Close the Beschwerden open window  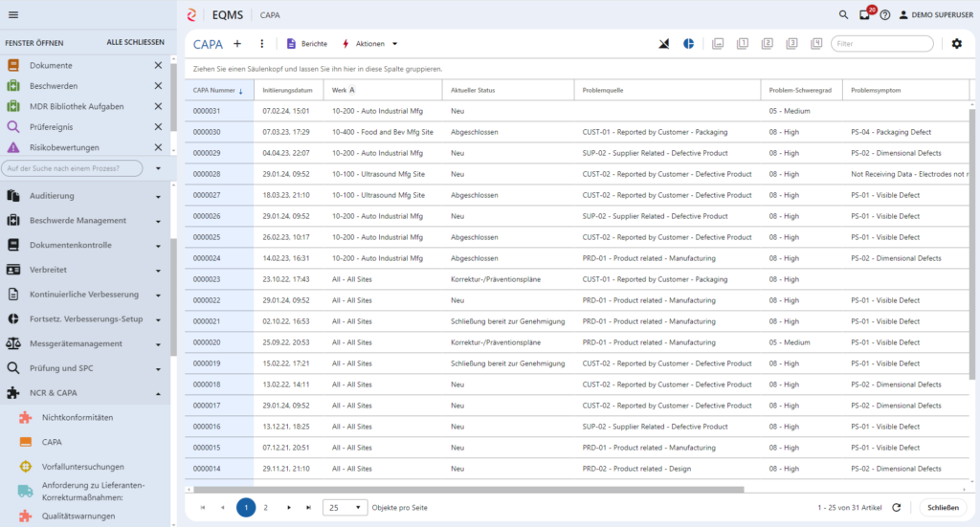158,85
